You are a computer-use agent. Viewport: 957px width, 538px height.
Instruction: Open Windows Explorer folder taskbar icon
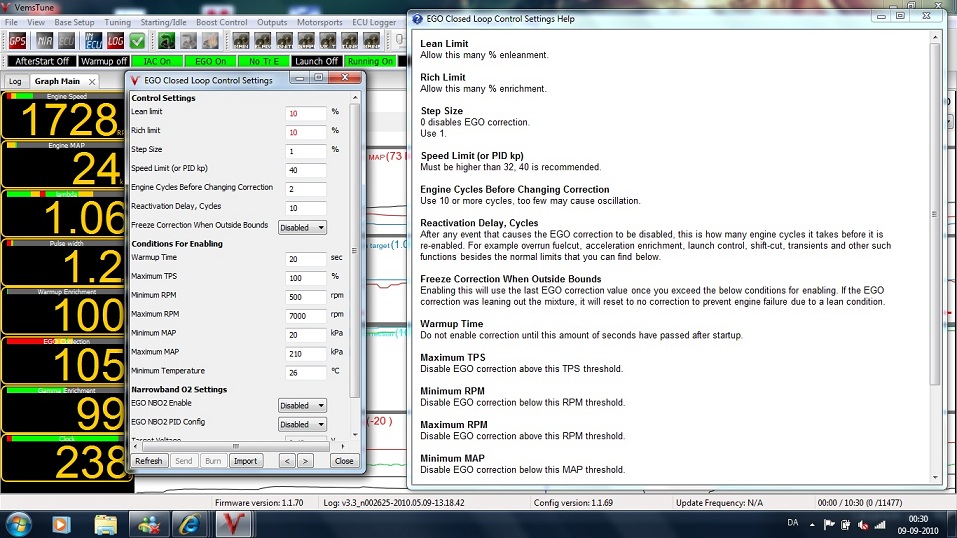(105, 524)
